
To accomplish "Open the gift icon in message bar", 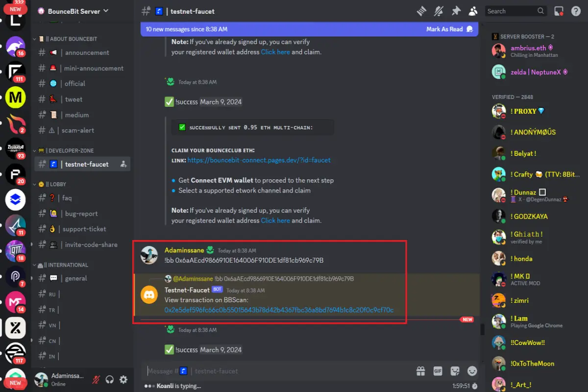I will [420, 371].
